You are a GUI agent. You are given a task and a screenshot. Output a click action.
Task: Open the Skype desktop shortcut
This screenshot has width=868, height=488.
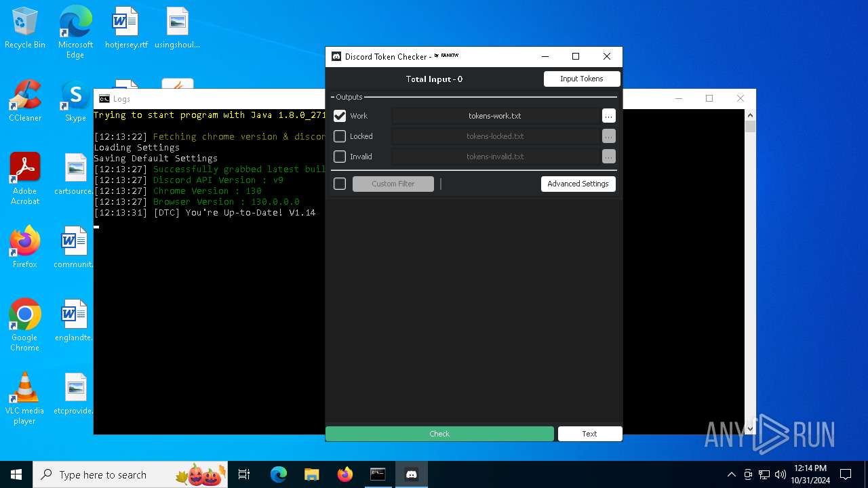75,102
